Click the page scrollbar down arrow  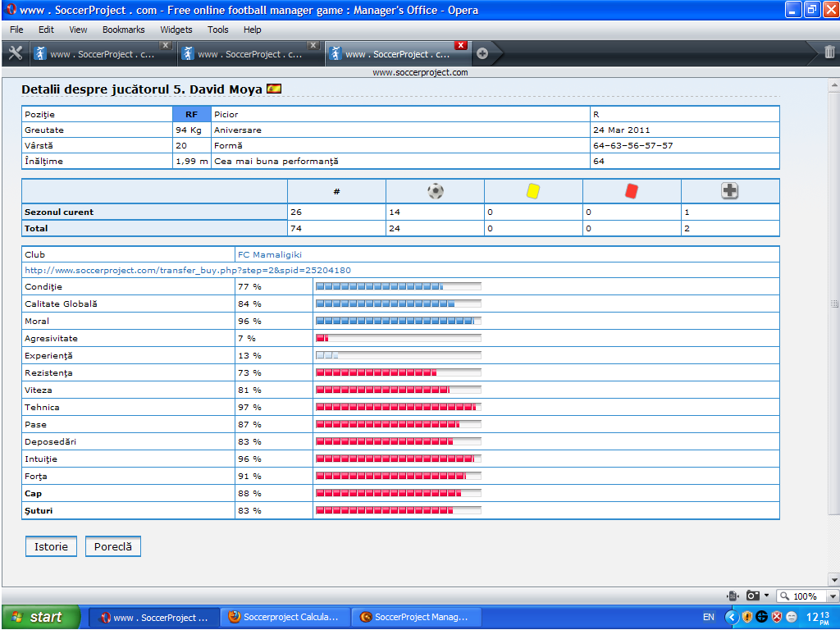click(834, 580)
